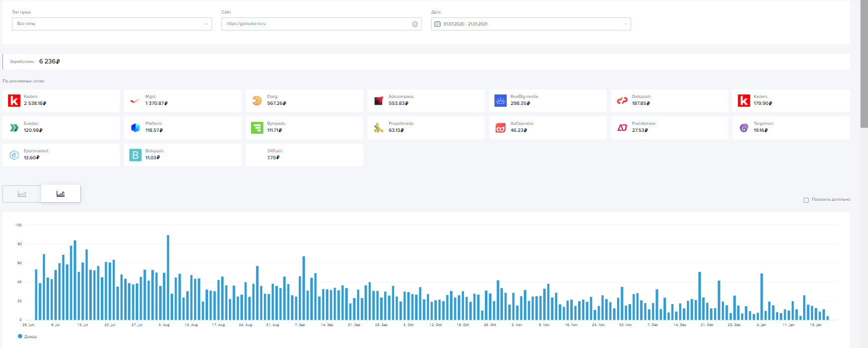Click the Mgid network logo icon
This screenshot has width=868, height=348.
(135, 100)
